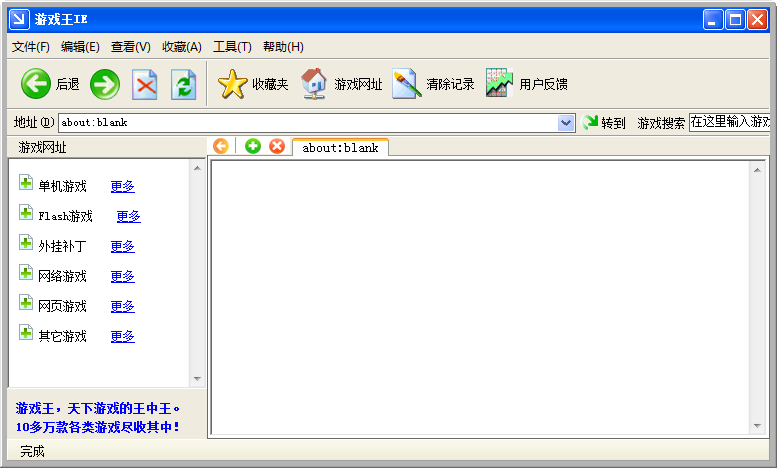The height and width of the screenshot is (468, 777).
Task: Refresh the page with the green arrows icon
Action: click(184, 85)
